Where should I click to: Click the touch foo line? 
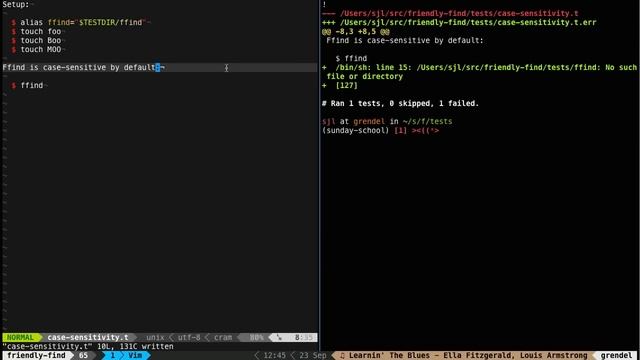(36, 31)
